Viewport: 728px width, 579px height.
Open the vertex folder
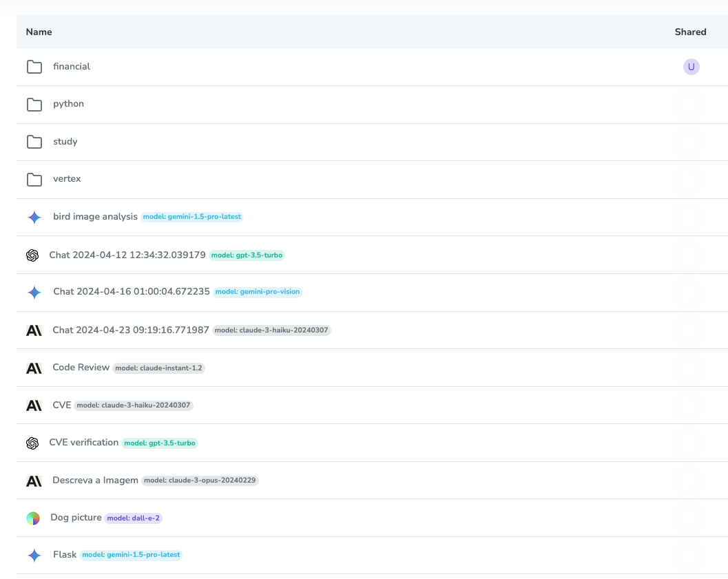click(x=67, y=179)
